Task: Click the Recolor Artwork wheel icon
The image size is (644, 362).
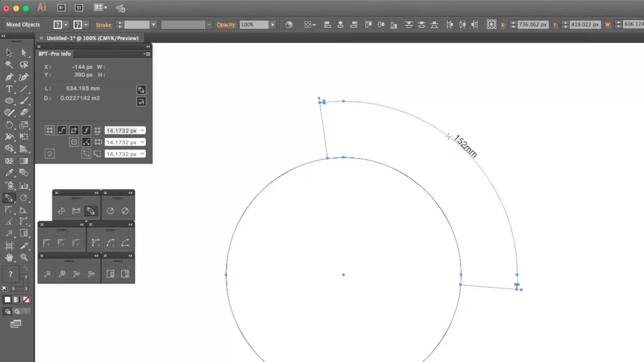Action: (x=289, y=25)
